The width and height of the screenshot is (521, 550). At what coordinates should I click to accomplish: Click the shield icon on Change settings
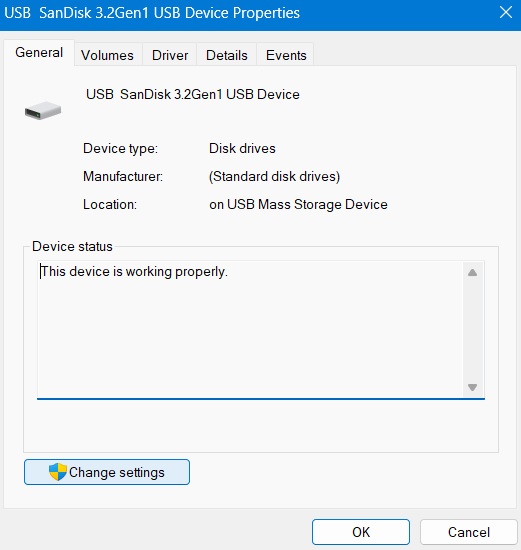(x=58, y=472)
